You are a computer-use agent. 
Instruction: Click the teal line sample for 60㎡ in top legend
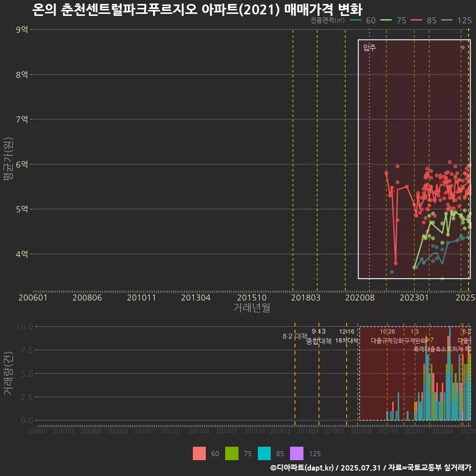356,20
